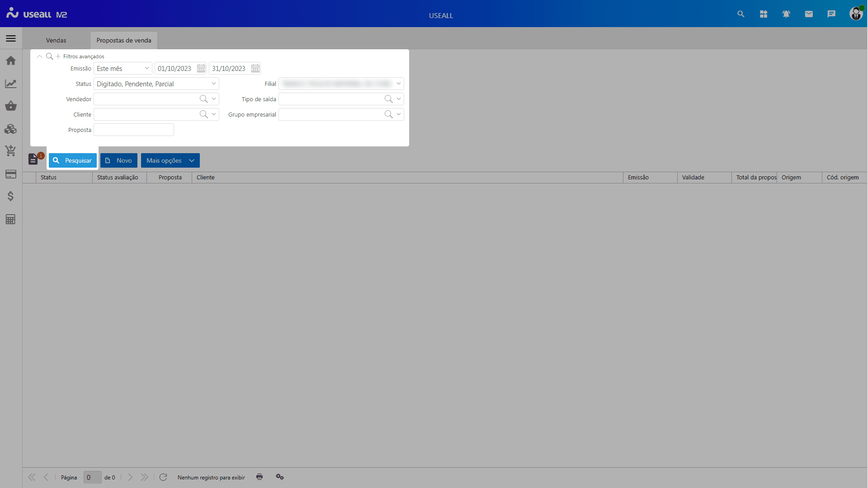This screenshot has width=868, height=488.
Task: Open the hamburger menu in sidebar
Action: (x=11, y=38)
